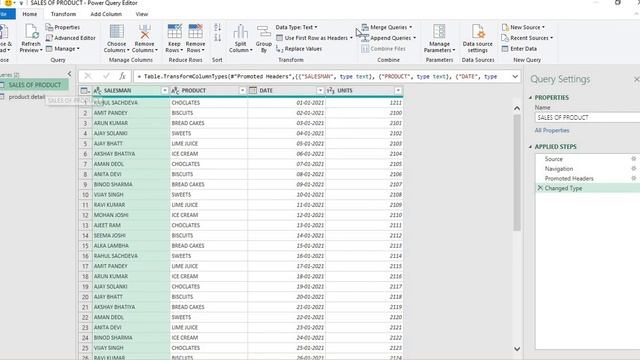Open the Manage dropdown in the Query group
Image resolution: width=640 pixels, height=360 pixels.
[63, 49]
